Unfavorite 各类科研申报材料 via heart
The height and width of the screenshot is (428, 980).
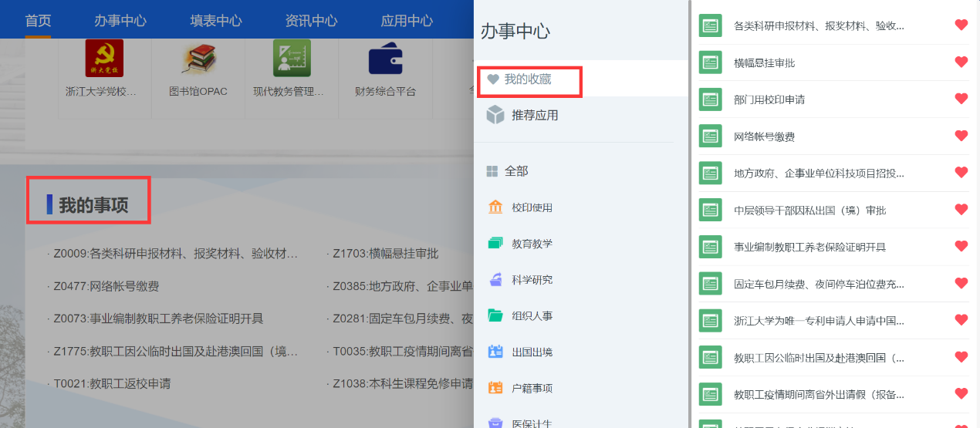pyautogui.click(x=961, y=25)
